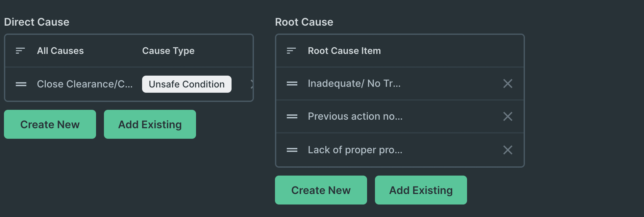Remove the Inadequate/ No Tr... root cause
644x217 pixels.
pos(508,84)
